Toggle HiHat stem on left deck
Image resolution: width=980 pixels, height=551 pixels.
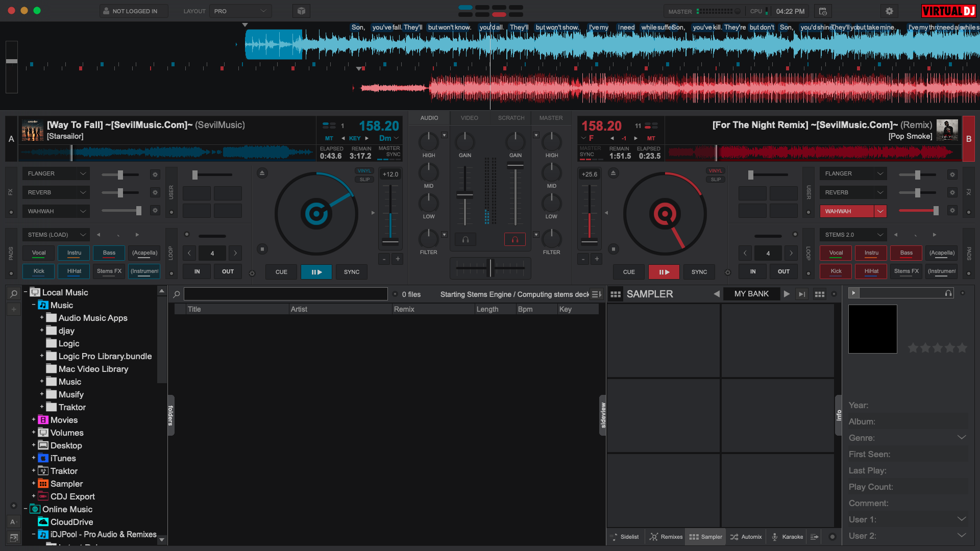(x=74, y=271)
